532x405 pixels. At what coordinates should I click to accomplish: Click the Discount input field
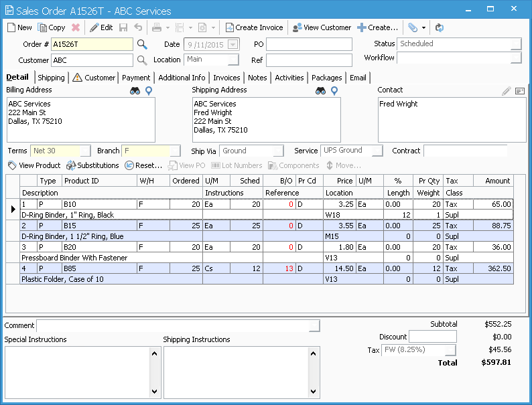433,337
